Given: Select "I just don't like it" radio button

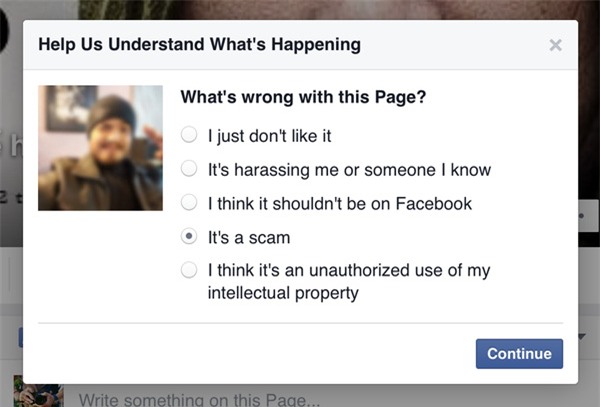Looking at the screenshot, I should click(189, 134).
